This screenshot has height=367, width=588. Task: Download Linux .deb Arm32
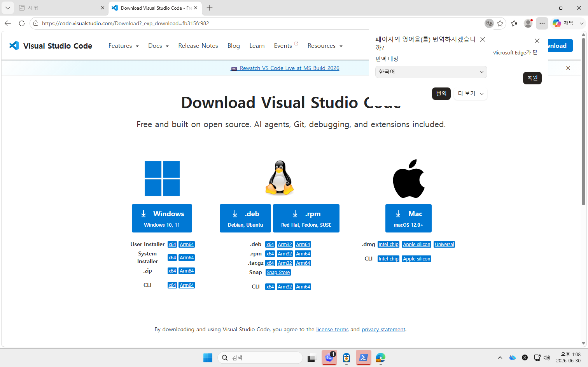click(285, 245)
